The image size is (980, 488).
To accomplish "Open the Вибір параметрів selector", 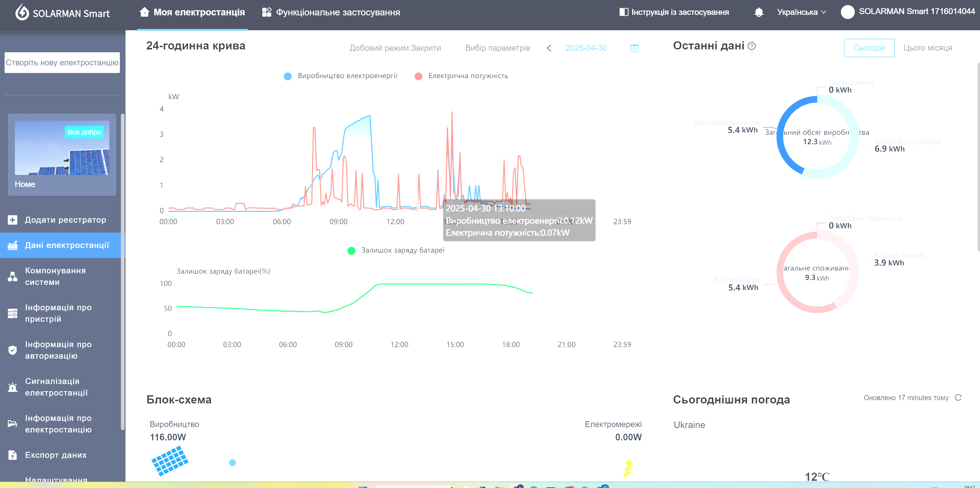I will coord(497,48).
